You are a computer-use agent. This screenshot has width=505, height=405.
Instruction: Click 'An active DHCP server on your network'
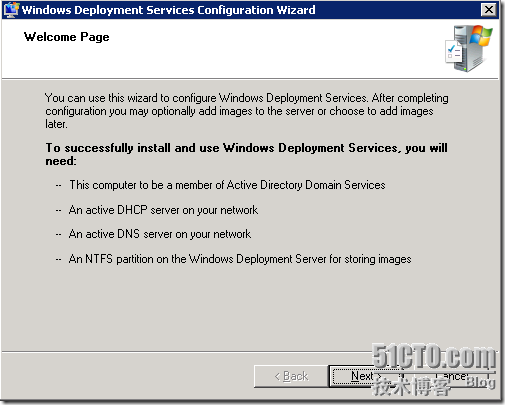click(x=163, y=210)
